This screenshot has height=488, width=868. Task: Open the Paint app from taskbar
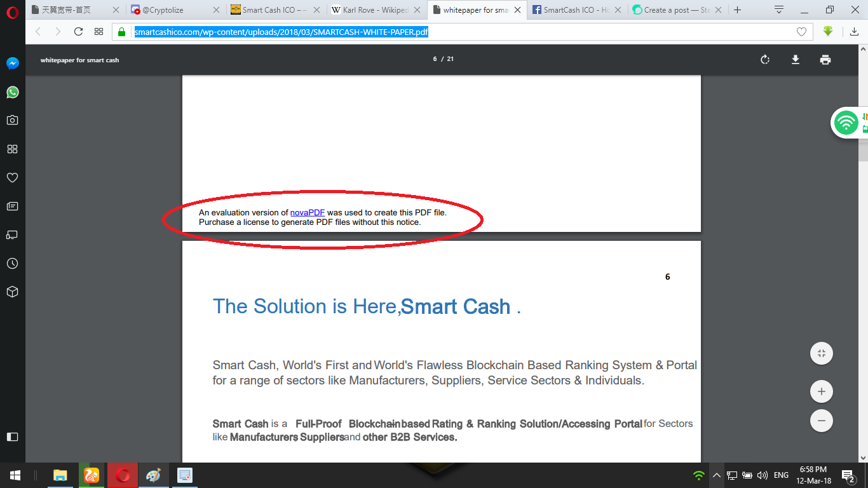153,475
